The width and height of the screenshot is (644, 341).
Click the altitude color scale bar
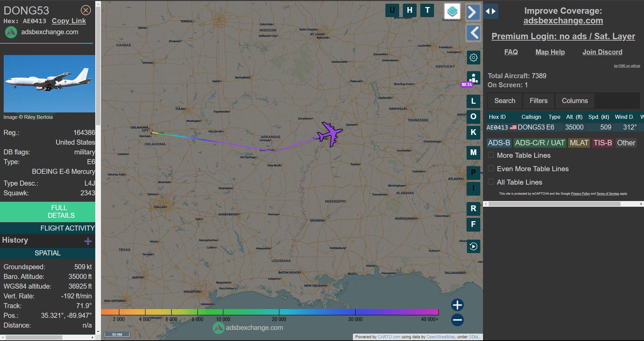click(x=270, y=312)
